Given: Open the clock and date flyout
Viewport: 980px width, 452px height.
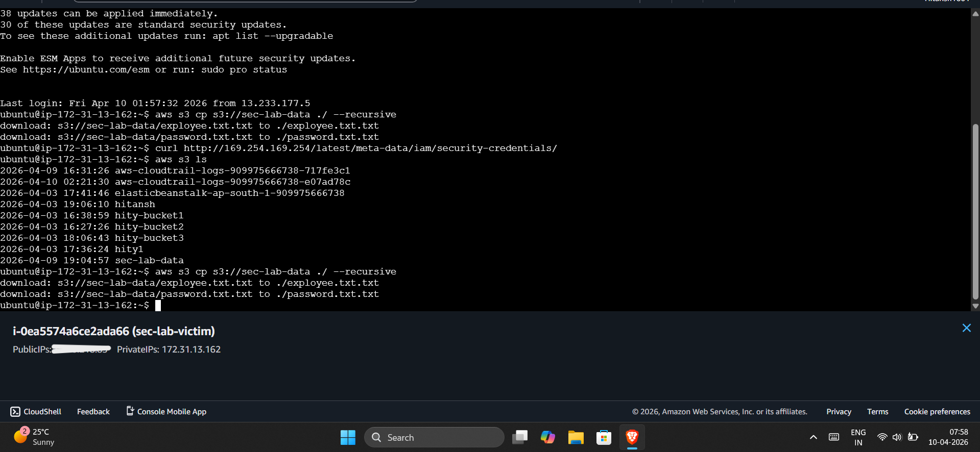Looking at the screenshot, I should (948, 437).
